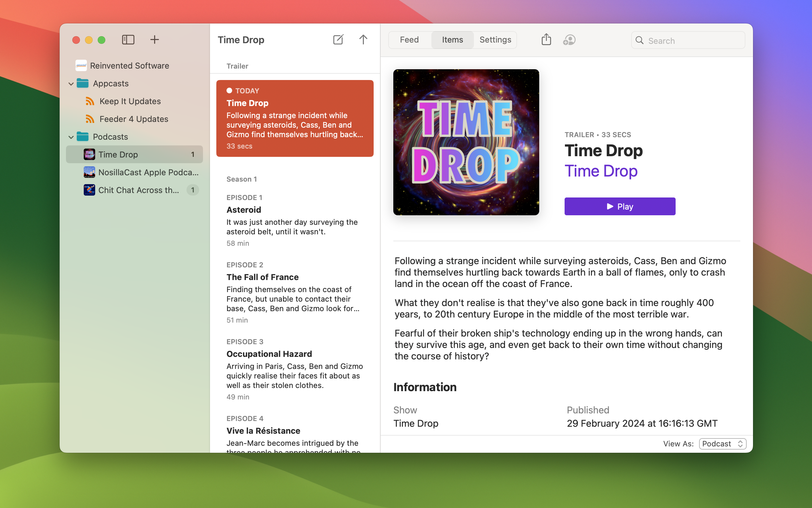Click the Show label under Information

click(x=405, y=410)
